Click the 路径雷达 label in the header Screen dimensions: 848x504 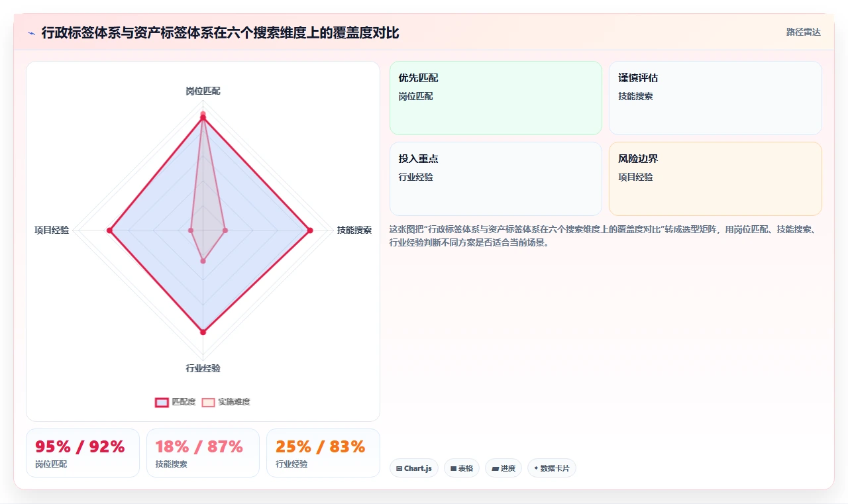tap(803, 32)
